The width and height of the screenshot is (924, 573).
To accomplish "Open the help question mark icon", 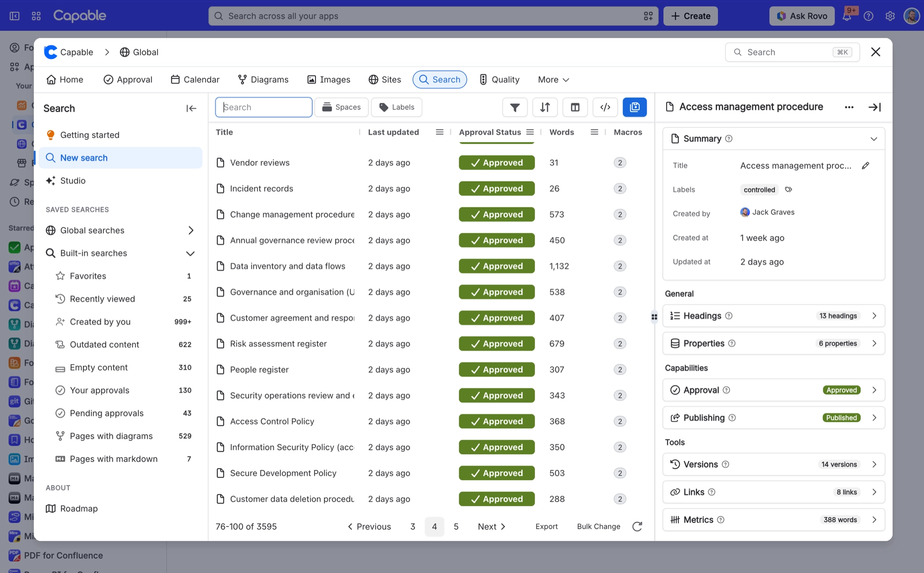I will (x=868, y=16).
